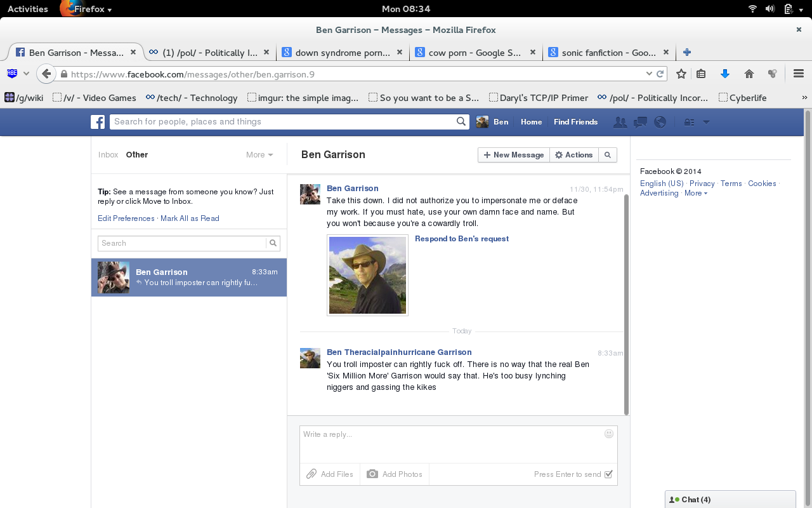Screen dimensions: 812x508
Task: Click the Mark All as Read link
Action: coord(190,218)
